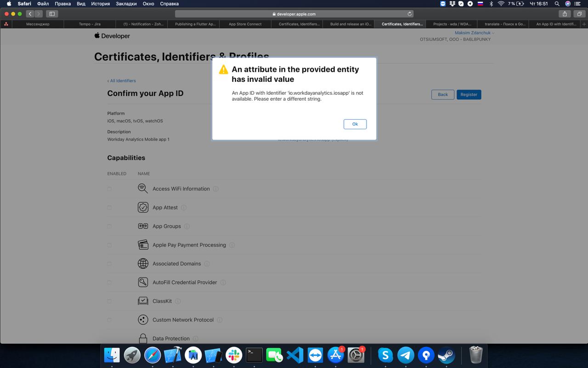The image size is (588, 368).
Task: Go forward with Safari forward arrow
Action: coord(39,14)
